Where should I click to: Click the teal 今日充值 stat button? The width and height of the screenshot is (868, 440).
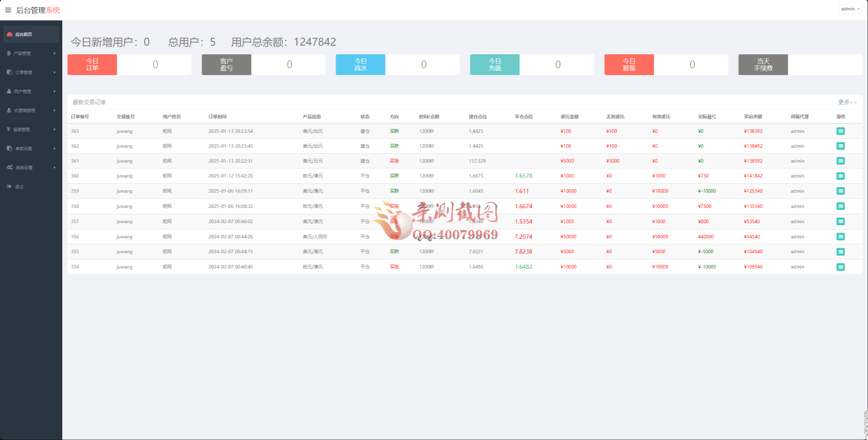[x=494, y=64]
